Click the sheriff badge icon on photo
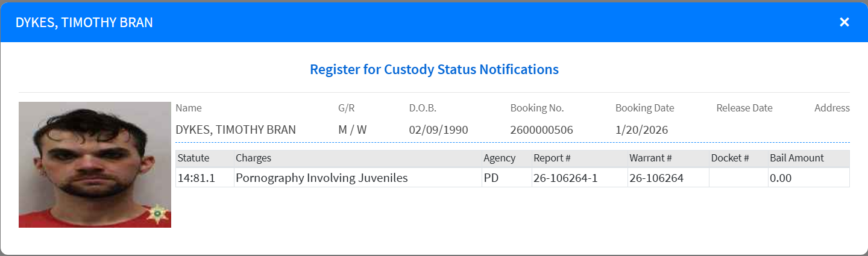868x256 pixels. (159, 213)
